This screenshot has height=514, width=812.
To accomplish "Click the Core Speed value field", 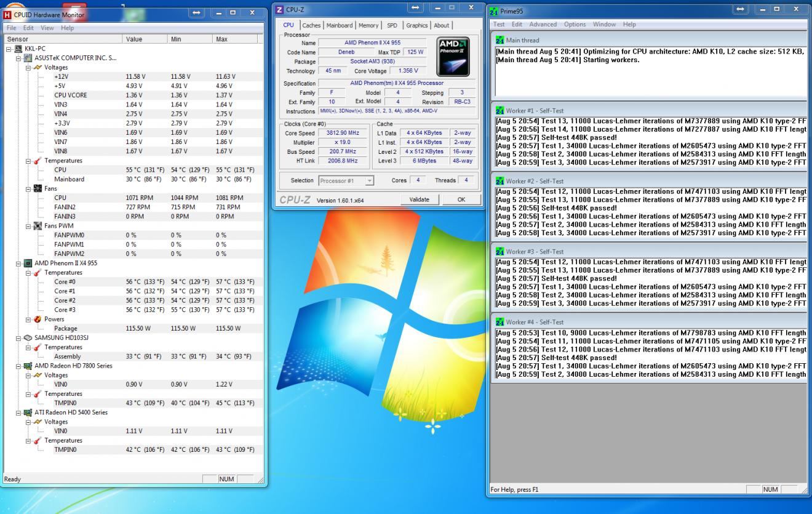I will point(342,133).
